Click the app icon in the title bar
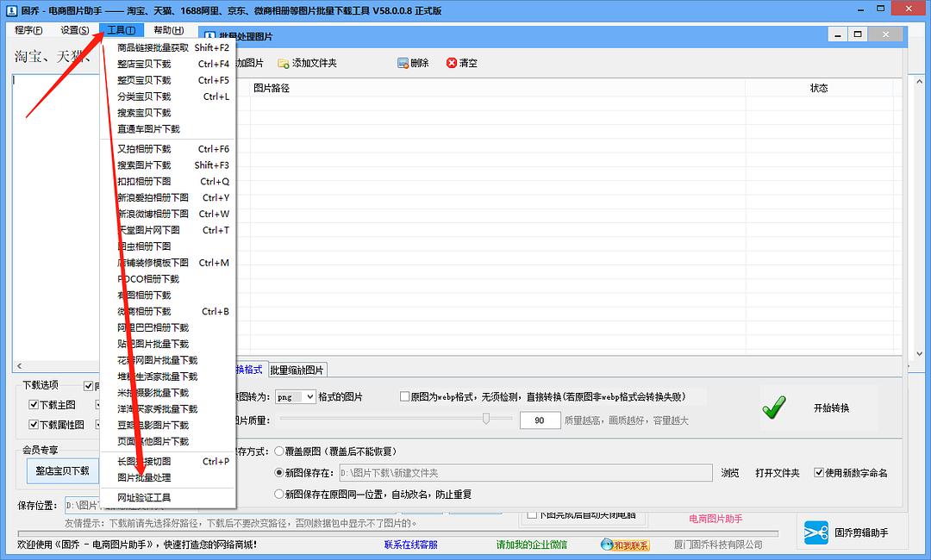 click(11, 10)
